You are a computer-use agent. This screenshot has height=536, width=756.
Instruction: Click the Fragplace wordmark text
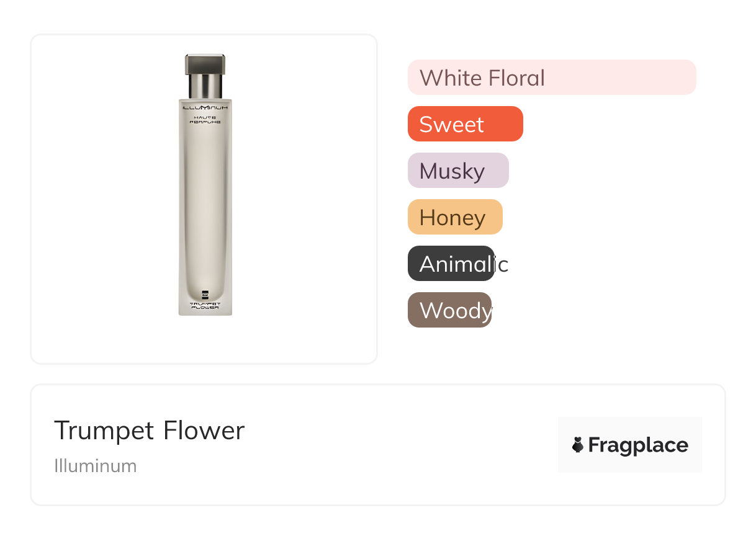click(638, 445)
